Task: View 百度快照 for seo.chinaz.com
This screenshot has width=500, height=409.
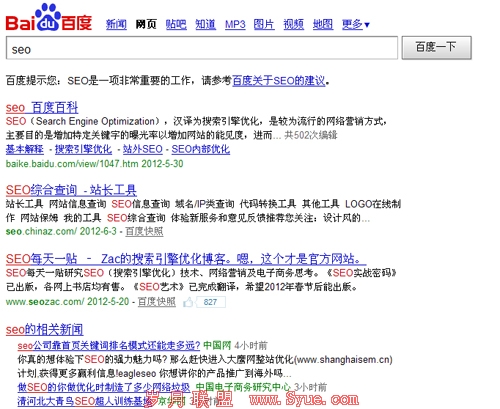Action: click(x=144, y=231)
